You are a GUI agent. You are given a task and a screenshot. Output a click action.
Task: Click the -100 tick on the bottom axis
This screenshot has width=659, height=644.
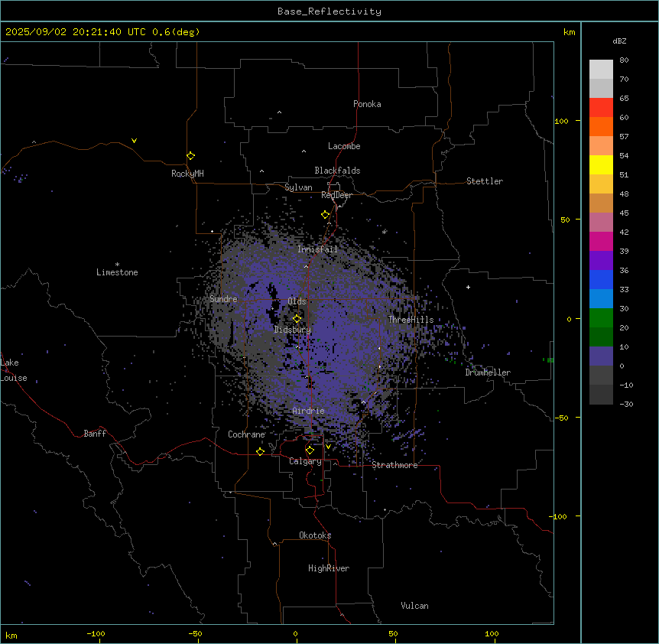96,633
